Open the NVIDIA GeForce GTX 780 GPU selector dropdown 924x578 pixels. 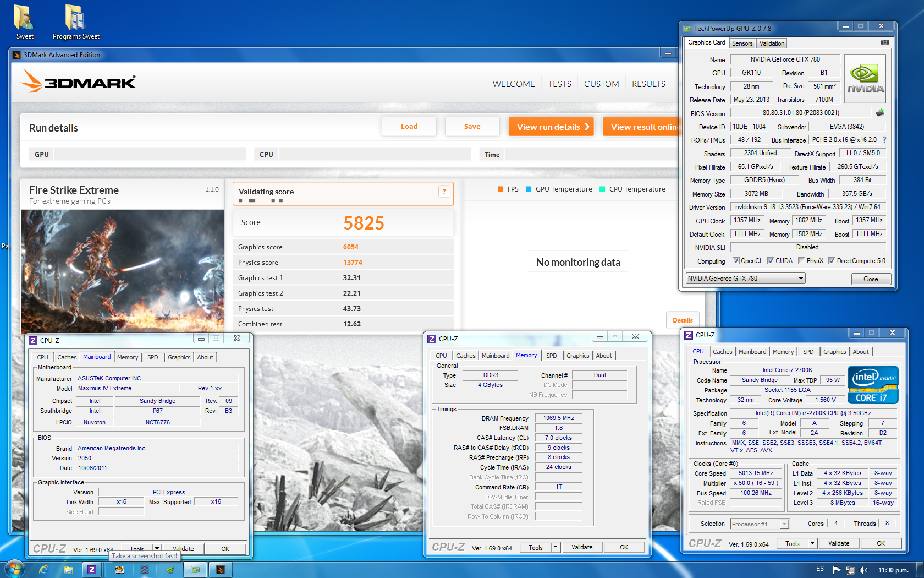click(745, 279)
